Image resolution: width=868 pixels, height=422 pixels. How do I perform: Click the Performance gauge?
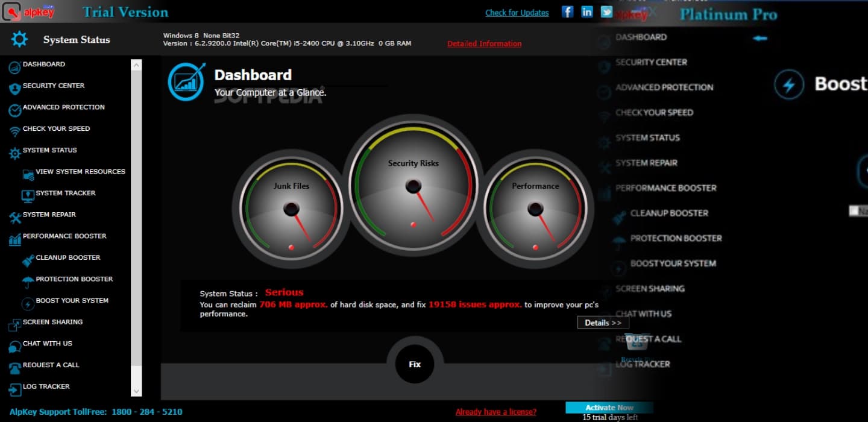point(535,209)
